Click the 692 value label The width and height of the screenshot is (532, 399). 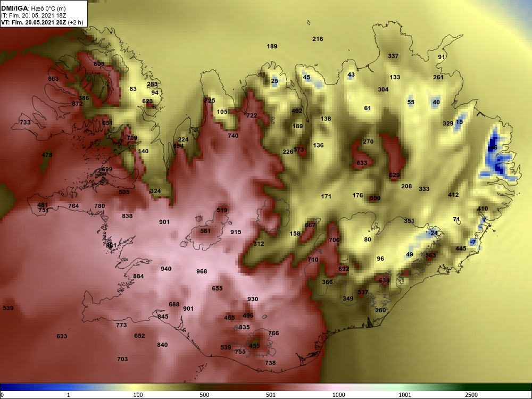pos(344,269)
